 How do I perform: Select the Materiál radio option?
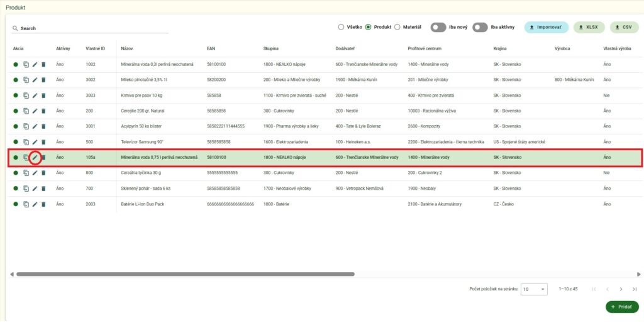pos(397,27)
